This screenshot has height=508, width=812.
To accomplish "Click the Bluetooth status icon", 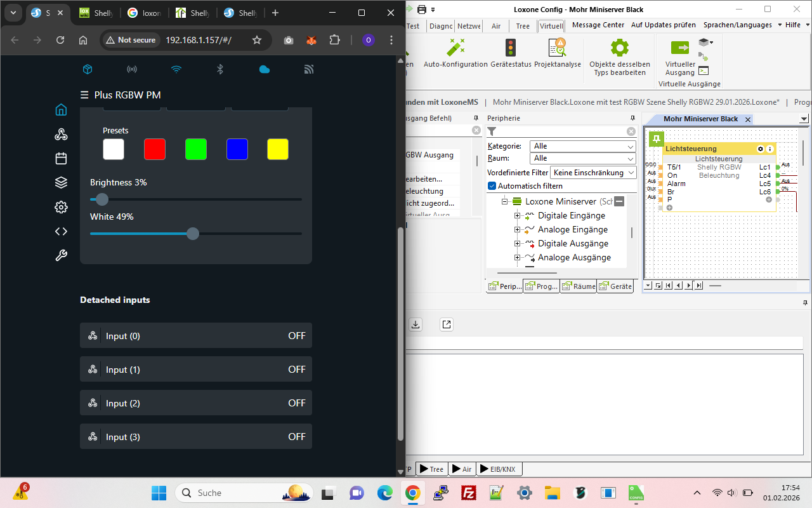I will 220,69.
